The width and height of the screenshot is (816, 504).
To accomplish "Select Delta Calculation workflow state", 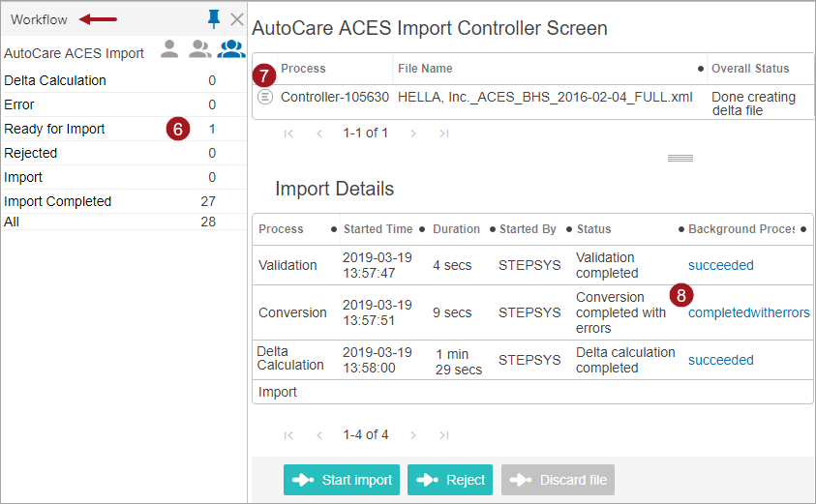I will [x=124, y=80].
